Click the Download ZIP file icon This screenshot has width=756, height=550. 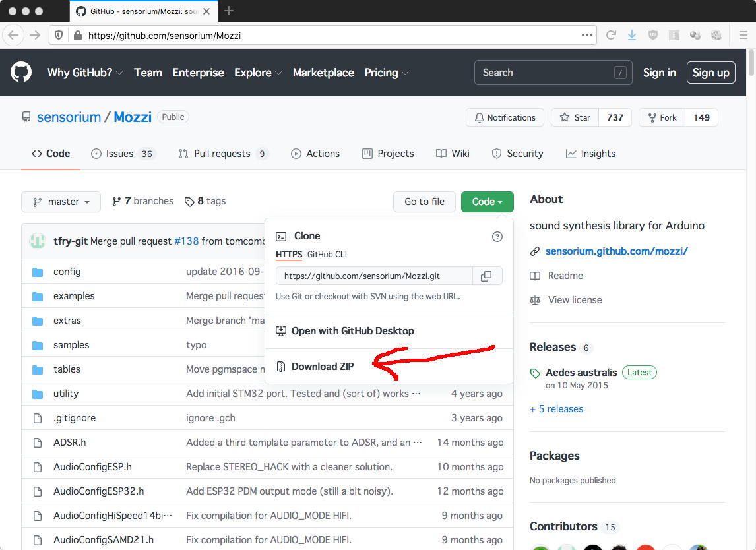[280, 367]
